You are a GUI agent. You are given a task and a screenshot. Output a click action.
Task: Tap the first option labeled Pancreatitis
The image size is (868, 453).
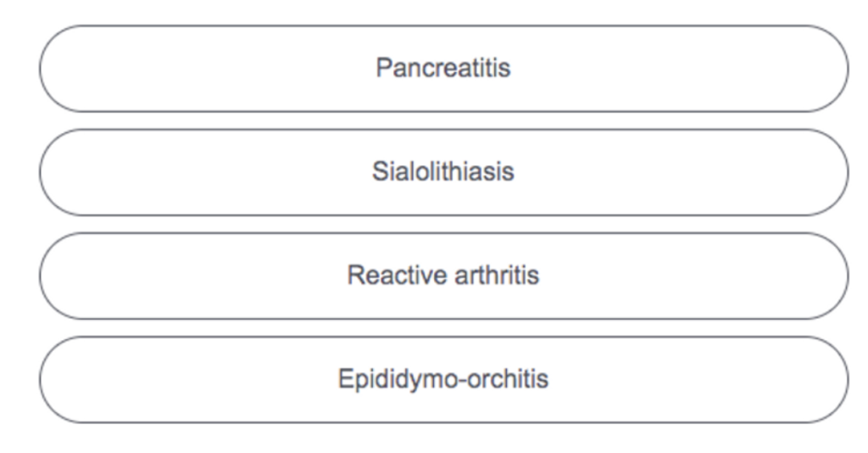443,69
